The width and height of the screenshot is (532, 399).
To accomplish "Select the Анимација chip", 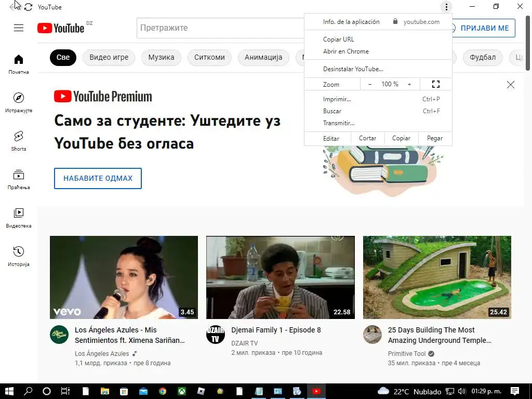I will [x=263, y=57].
